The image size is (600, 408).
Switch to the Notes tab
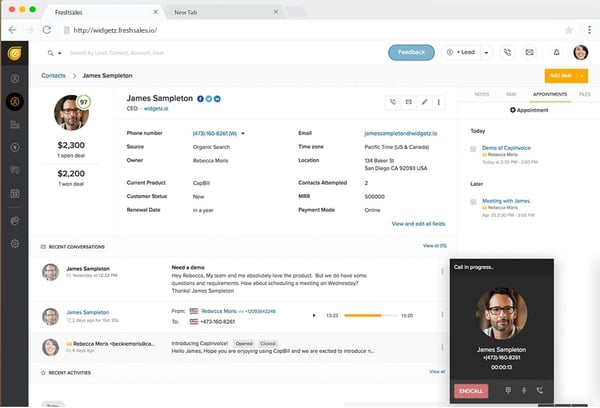pos(481,94)
